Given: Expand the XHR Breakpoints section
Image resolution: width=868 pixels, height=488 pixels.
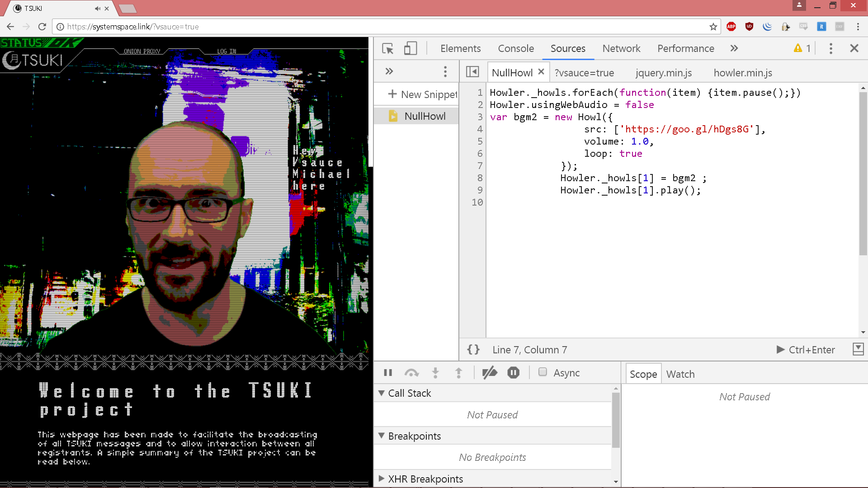Looking at the screenshot, I should pyautogui.click(x=382, y=479).
